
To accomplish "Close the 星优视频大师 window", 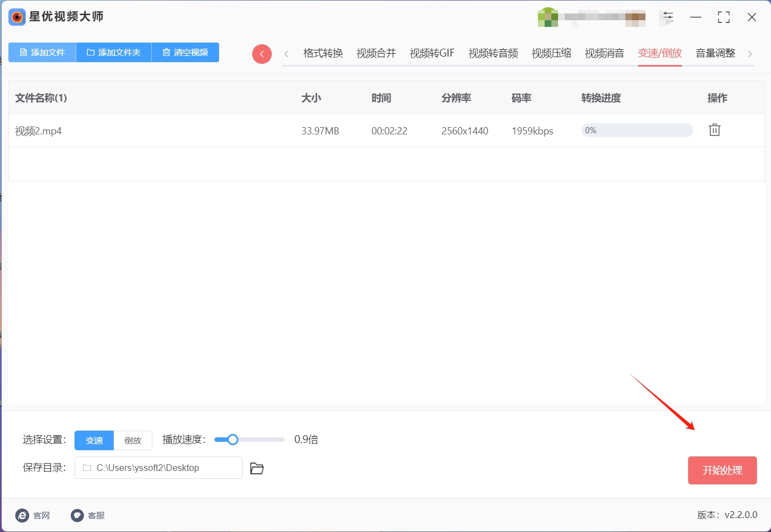I will coord(752,17).
